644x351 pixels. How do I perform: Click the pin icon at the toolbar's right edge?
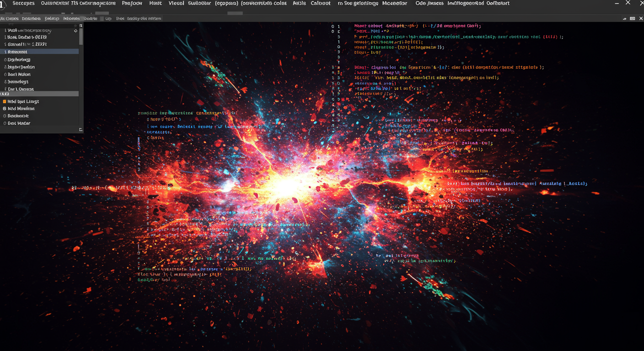[624, 19]
